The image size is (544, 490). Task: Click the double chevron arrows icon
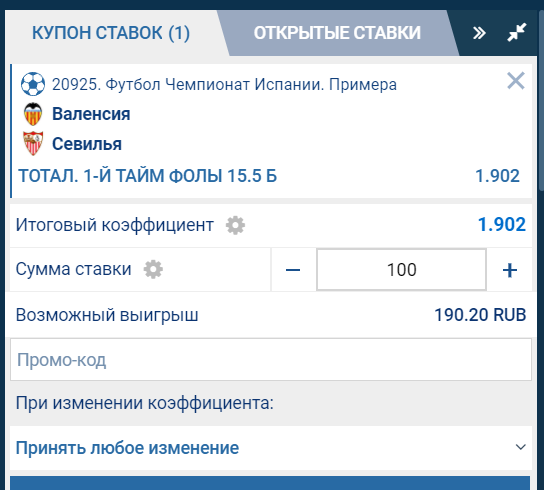(479, 33)
